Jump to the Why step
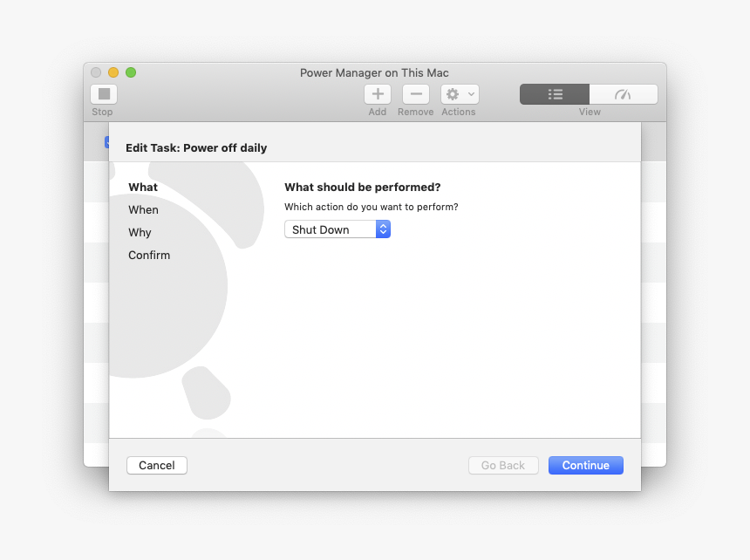 (140, 232)
